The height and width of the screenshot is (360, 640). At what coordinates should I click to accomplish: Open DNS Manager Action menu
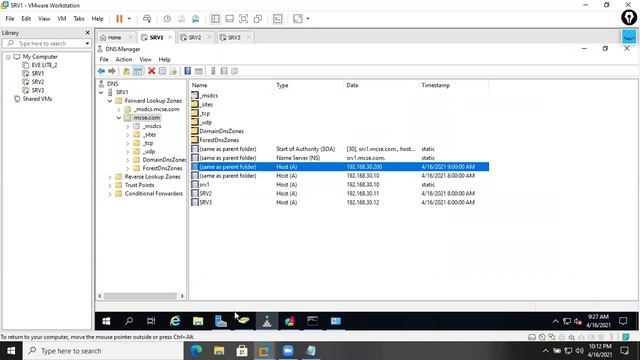(124, 60)
